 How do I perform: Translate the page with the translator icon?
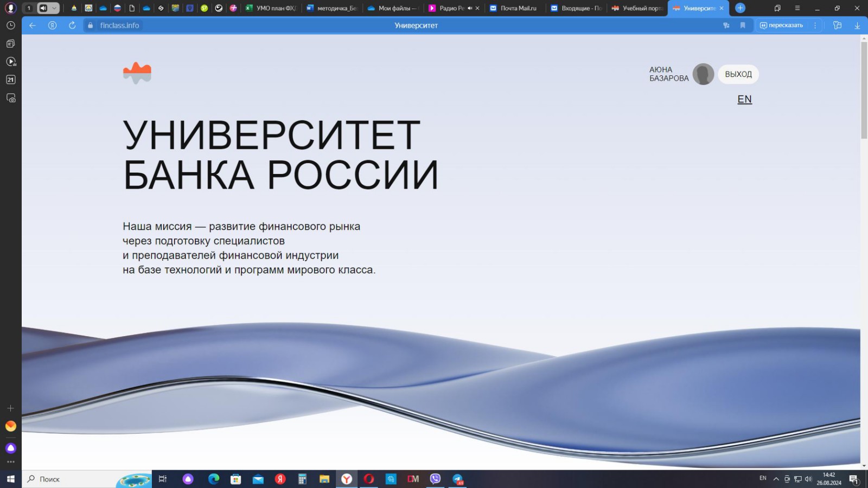[726, 25]
